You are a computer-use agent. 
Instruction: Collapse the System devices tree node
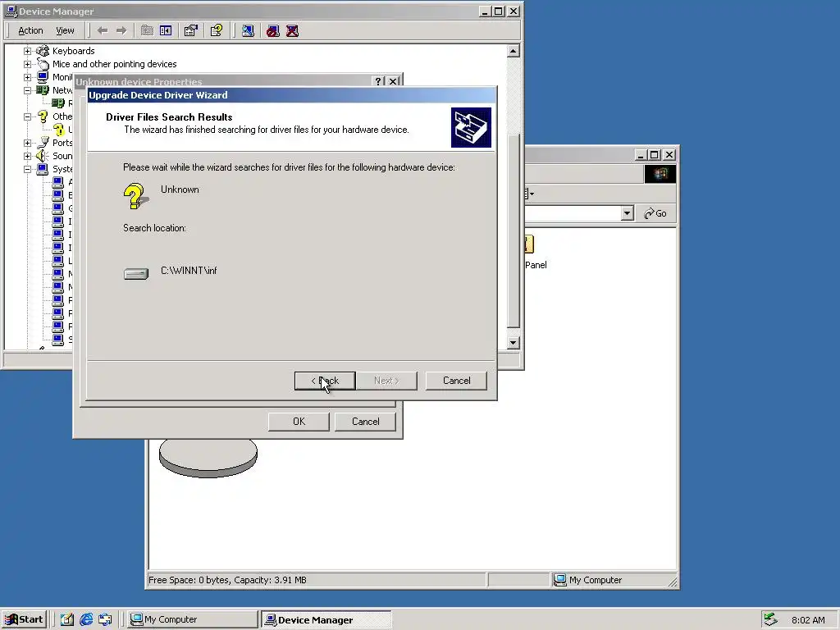point(27,169)
